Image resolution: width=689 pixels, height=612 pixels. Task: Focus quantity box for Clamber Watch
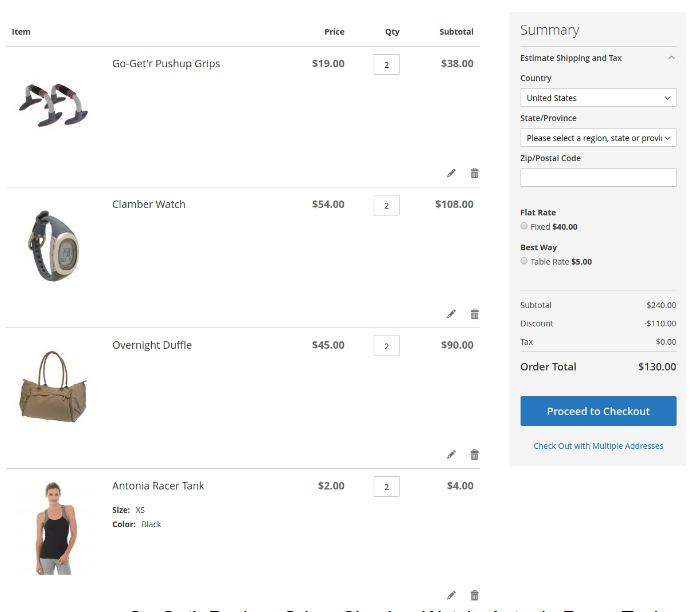click(386, 205)
